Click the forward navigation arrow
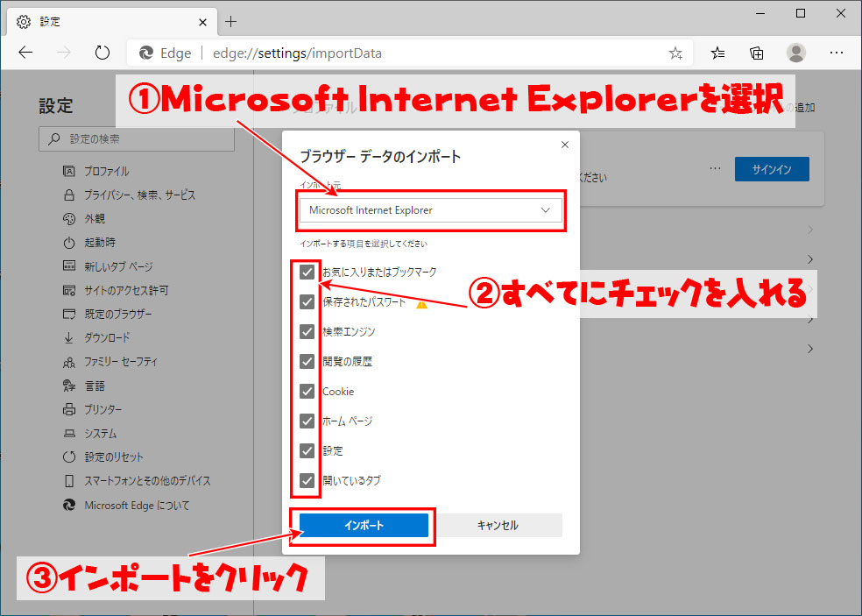The image size is (862, 616). tap(64, 53)
